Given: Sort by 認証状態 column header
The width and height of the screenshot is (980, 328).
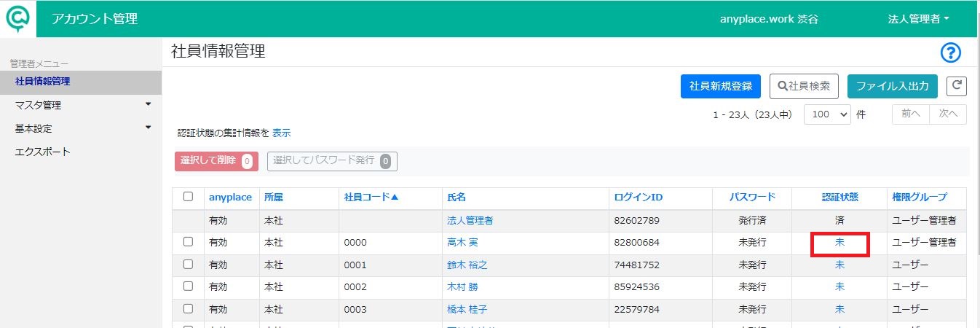Looking at the screenshot, I should point(839,197).
